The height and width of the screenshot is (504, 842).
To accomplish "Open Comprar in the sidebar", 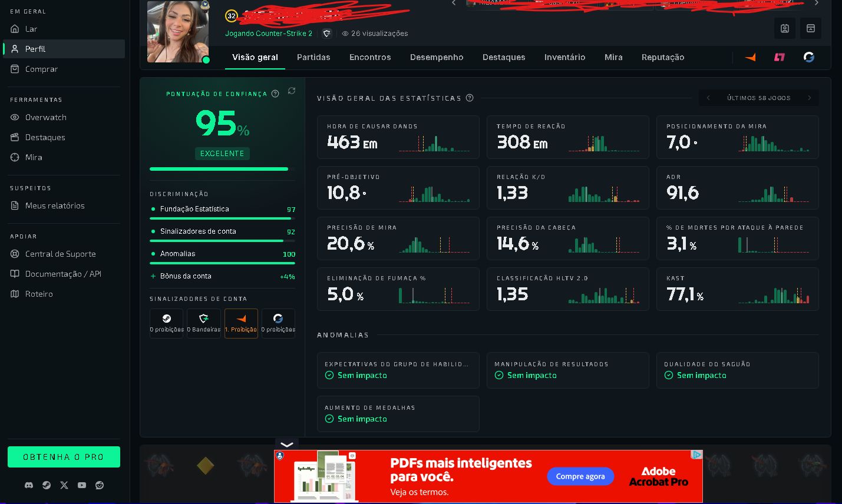I will (x=64, y=69).
